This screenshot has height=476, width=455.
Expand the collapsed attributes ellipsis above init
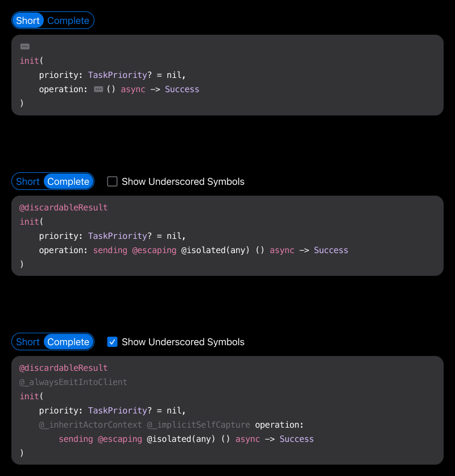tap(25, 47)
